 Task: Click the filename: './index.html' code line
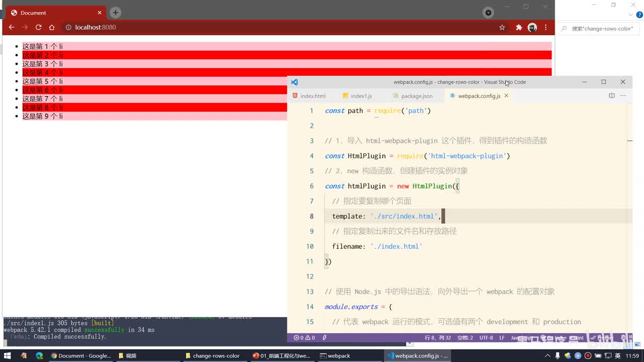pos(377,246)
